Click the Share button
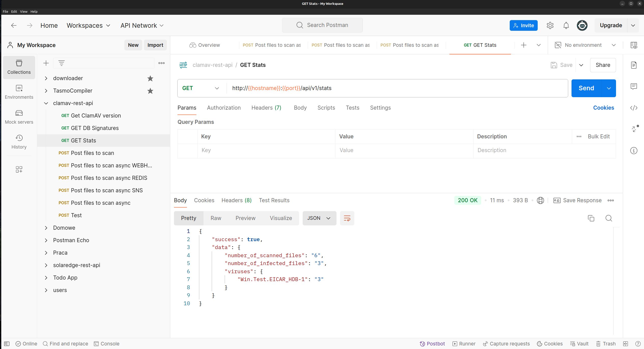 tap(603, 65)
